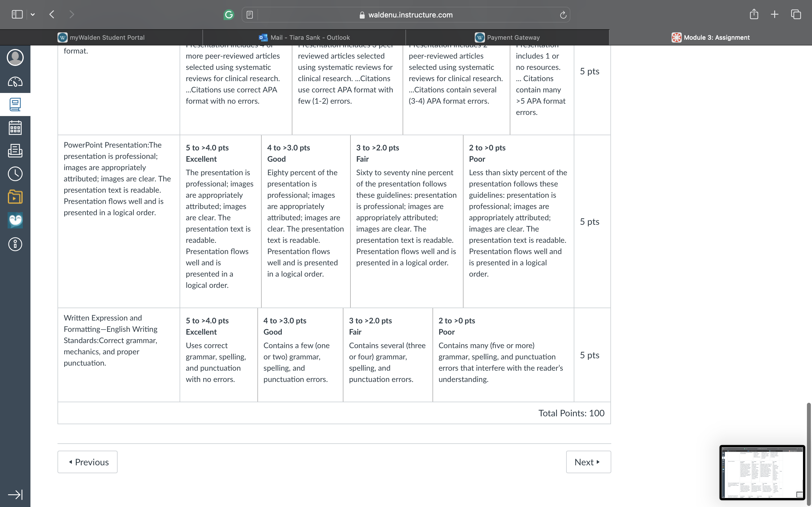Switch to the Mail Outlook tab
This screenshot has height=507, width=812.
pos(304,37)
